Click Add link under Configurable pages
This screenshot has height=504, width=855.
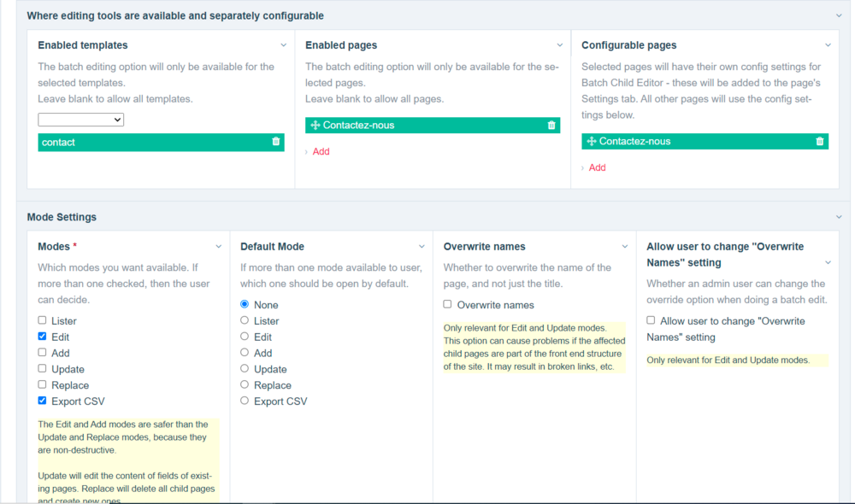[x=597, y=167]
